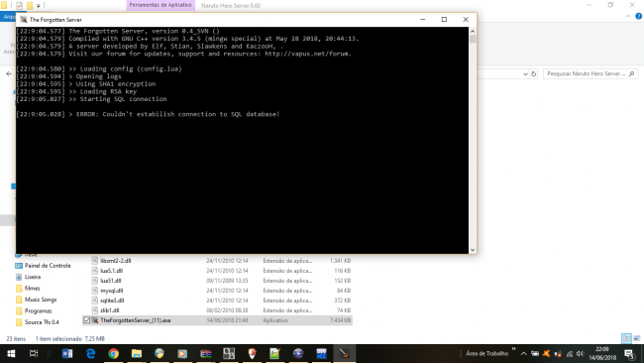This screenshot has height=363, width=644.
Task: Click console scrollbar down arrow
Action: pos(473,250)
